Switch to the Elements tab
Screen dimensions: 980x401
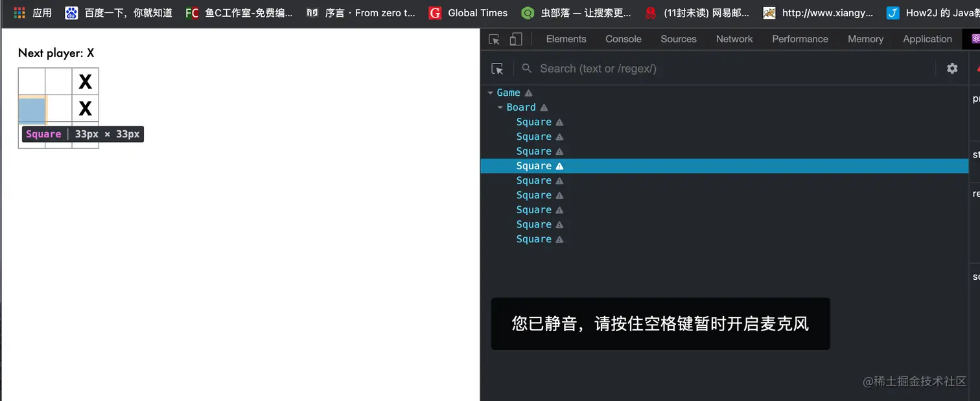(x=566, y=39)
